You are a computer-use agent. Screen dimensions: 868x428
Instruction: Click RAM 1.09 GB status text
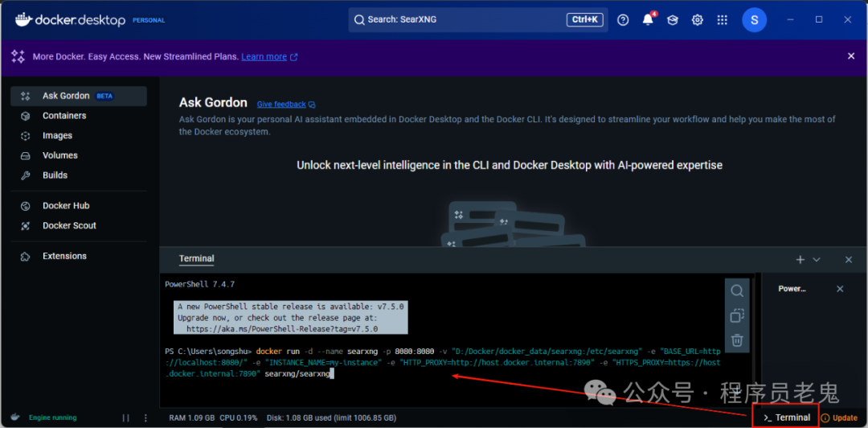[x=192, y=418]
